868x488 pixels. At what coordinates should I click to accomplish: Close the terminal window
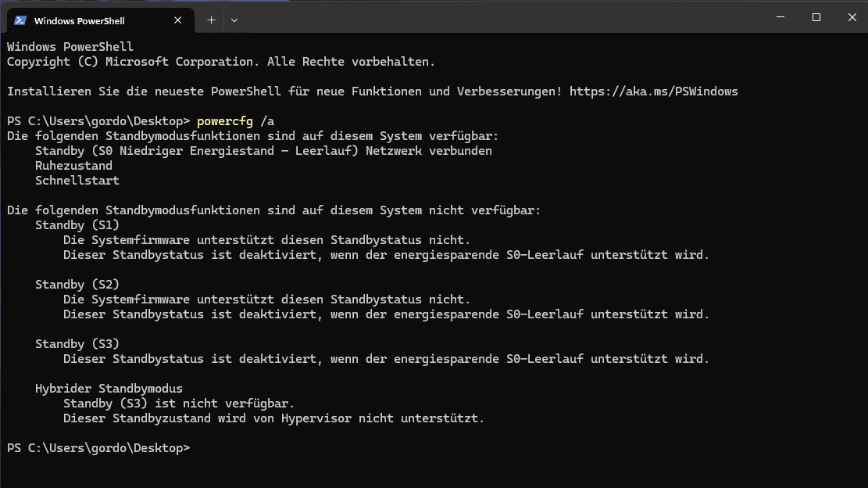[852, 17]
